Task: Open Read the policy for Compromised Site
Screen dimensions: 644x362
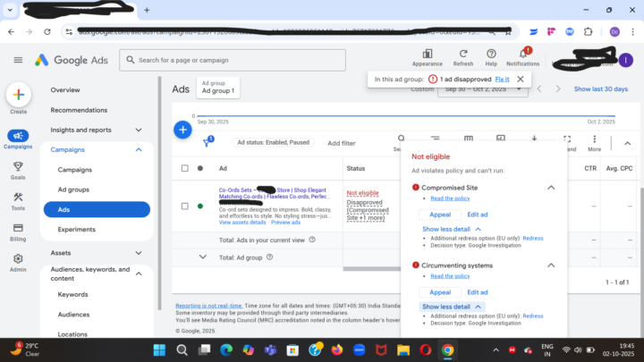Action: tap(450, 198)
